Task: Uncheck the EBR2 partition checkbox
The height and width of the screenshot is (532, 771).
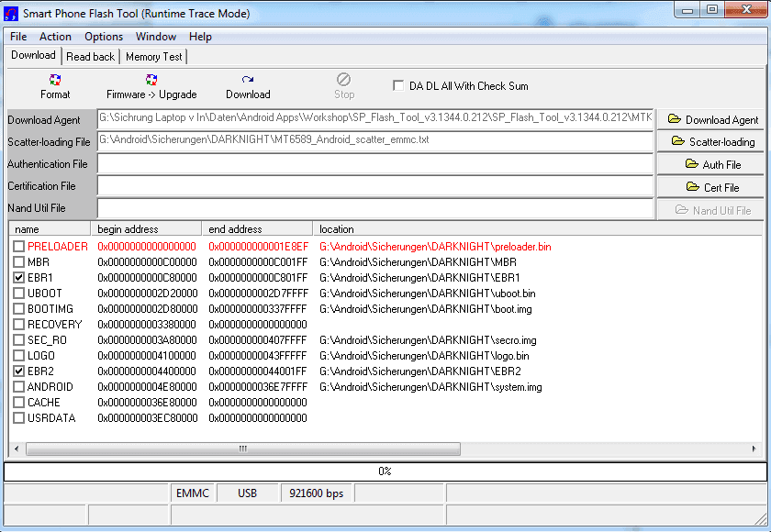Action: click(x=18, y=371)
